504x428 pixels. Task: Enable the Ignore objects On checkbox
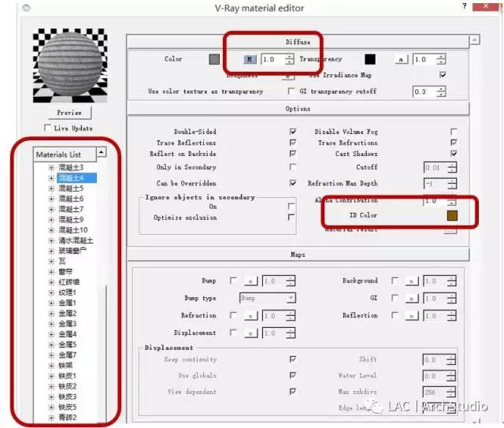pos(291,206)
